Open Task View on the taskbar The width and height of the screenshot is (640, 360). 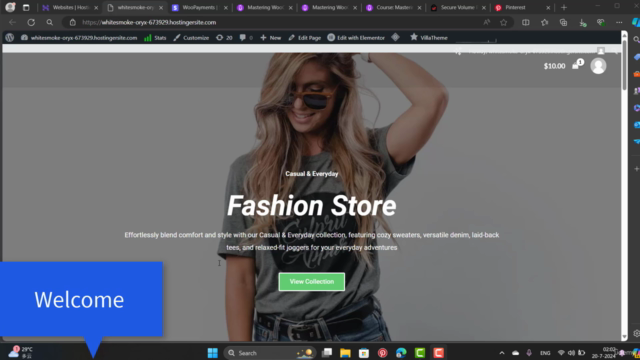point(327,353)
